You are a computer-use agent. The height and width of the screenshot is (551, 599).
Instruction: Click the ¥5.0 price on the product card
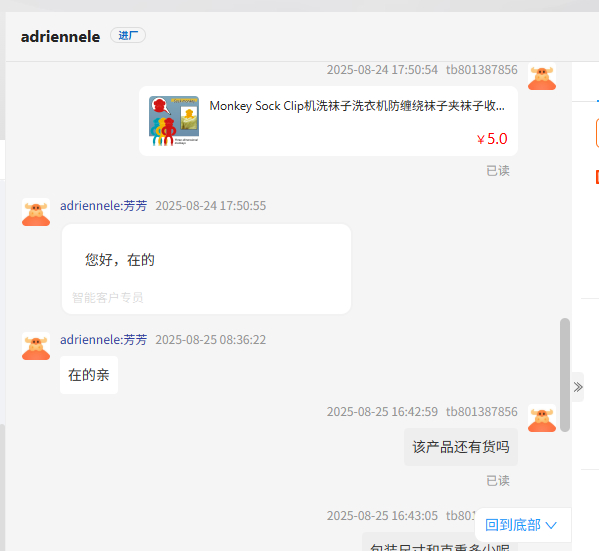tap(492, 139)
